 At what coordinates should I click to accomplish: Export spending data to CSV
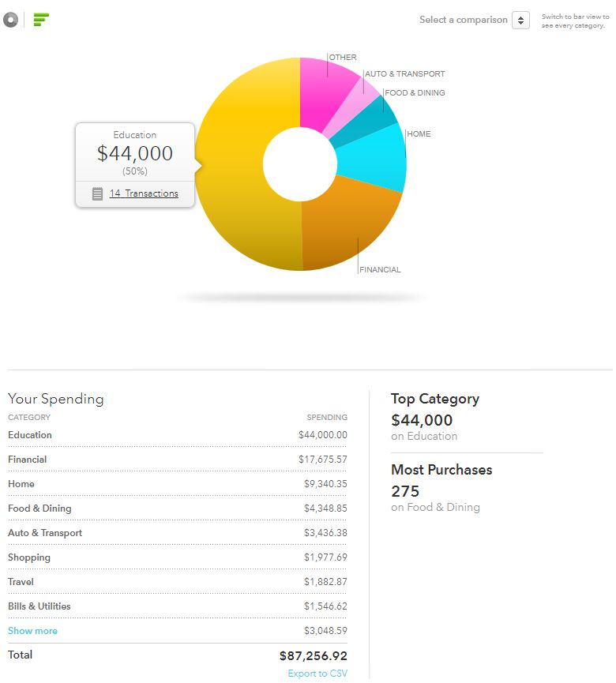(x=317, y=673)
